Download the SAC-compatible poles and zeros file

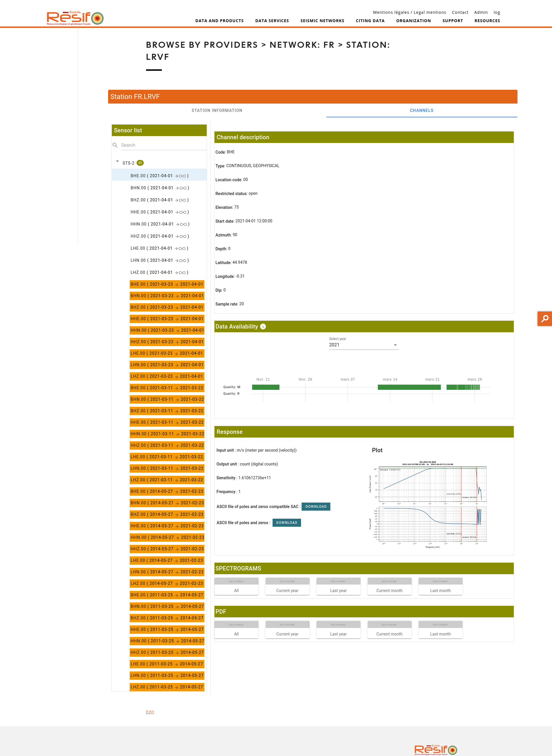pyautogui.click(x=316, y=506)
